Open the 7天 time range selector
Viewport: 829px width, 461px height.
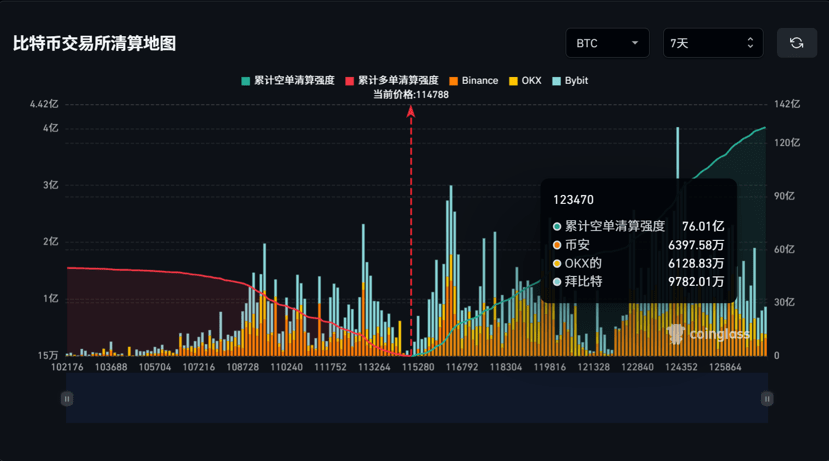tap(713, 43)
